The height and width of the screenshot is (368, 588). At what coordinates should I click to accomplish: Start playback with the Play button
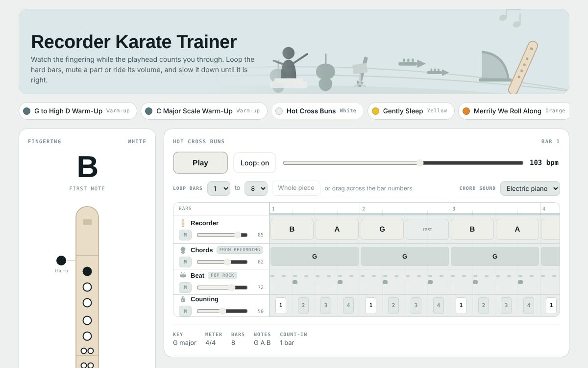200,163
